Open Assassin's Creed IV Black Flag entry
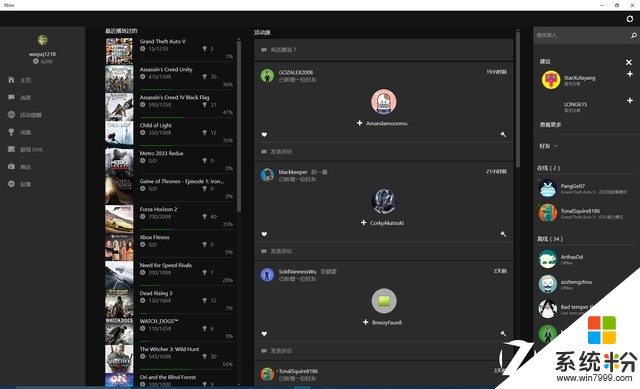Viewport: 640px width, 389px height. pyautogui.click(x=169, y=107)
